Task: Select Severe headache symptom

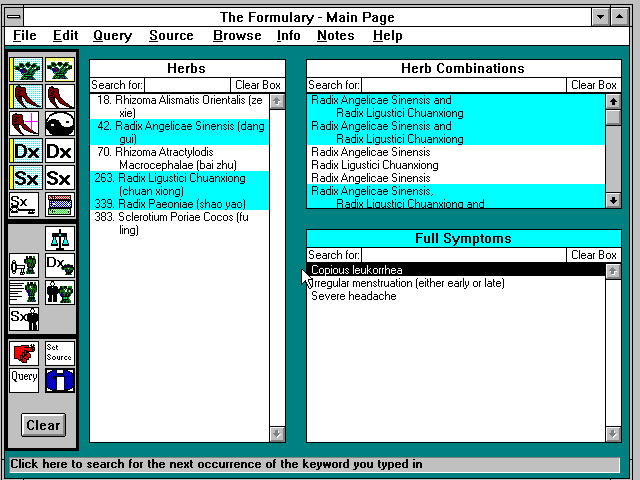Action: point(353,296)
